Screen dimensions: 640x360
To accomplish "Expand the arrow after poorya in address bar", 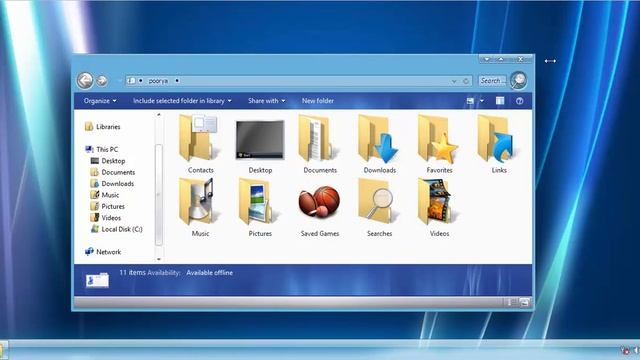I will coord(177,81).
